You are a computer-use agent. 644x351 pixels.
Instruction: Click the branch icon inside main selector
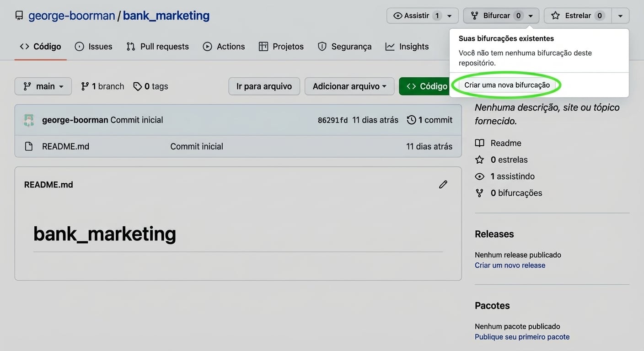(x=27, y=86)
